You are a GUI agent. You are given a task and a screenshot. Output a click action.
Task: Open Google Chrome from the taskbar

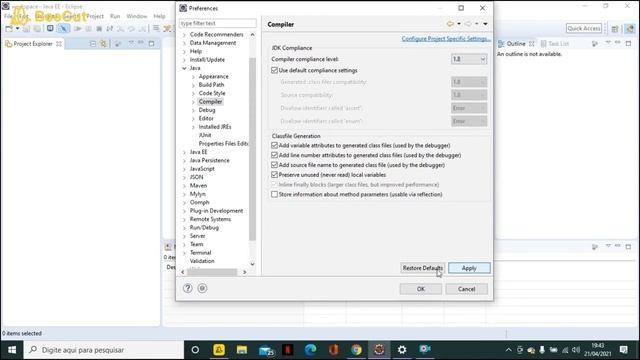(356, 350)
